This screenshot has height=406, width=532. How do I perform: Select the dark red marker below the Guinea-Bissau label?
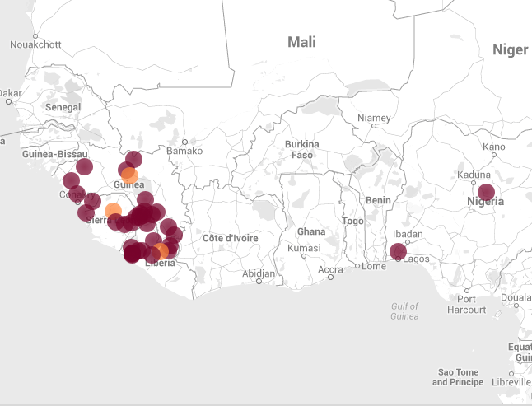(x=84, y=167)
